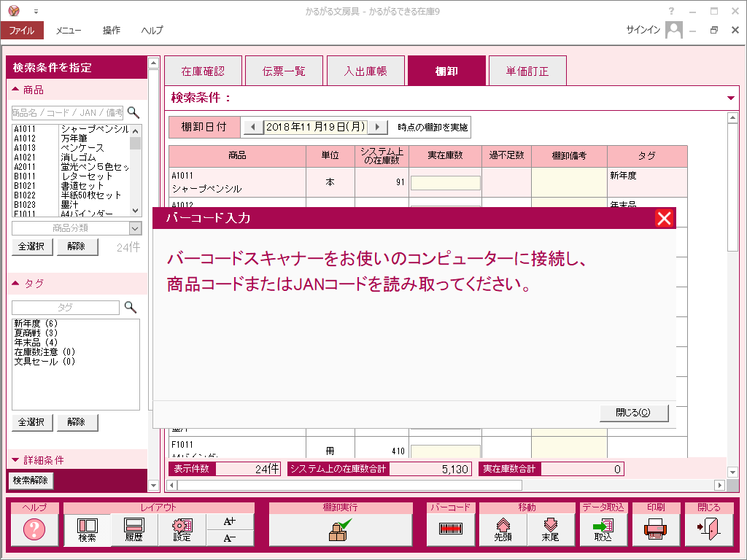Screen dimensions: 747x560
Task: Click the タグ search input field
Action: (65, 307)
